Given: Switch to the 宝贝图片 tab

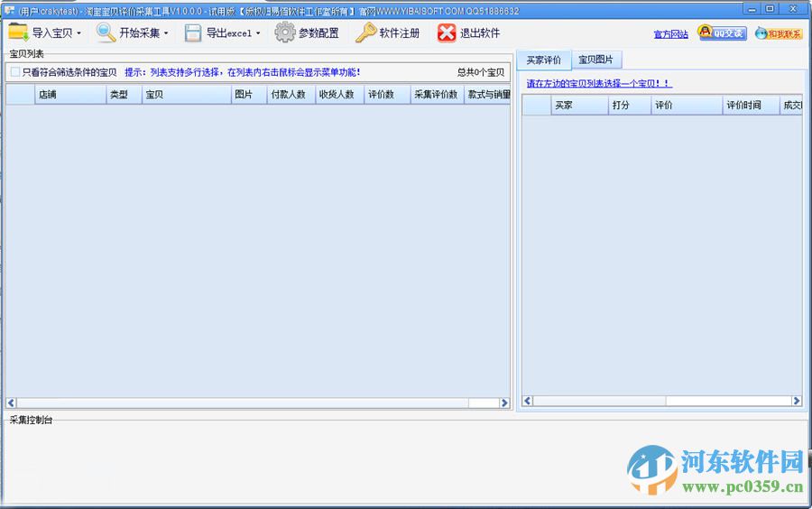Looking at the screenshot, I should click(595, 60).
